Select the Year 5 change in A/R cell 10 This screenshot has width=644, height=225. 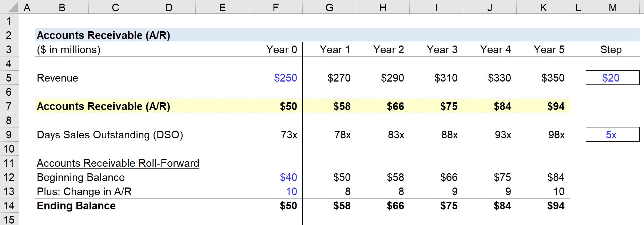543,192
